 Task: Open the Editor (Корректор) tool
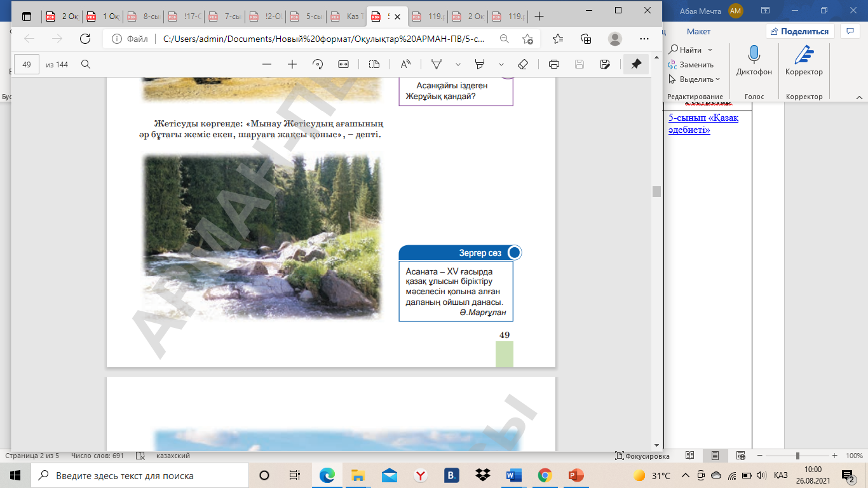coord(804,56)
